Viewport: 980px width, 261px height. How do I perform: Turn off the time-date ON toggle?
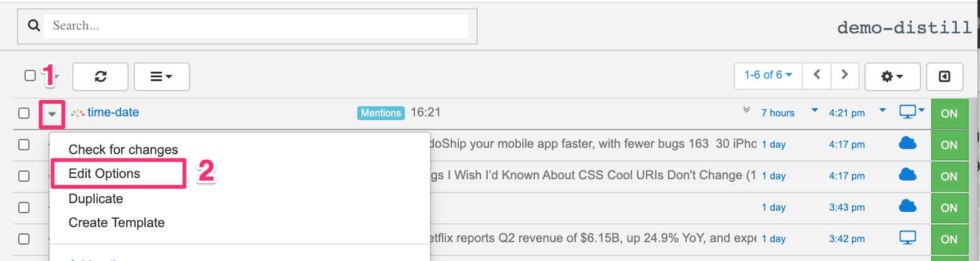coord(949,113)
